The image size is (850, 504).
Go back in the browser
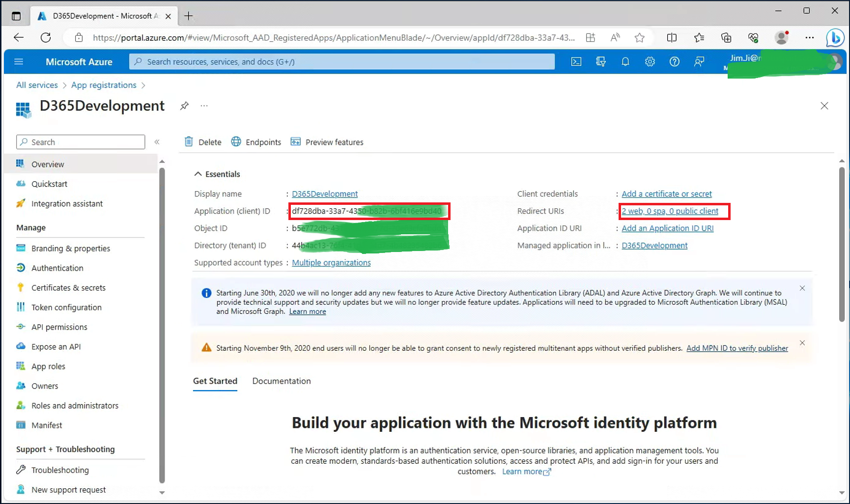click(x=19, y=37)
